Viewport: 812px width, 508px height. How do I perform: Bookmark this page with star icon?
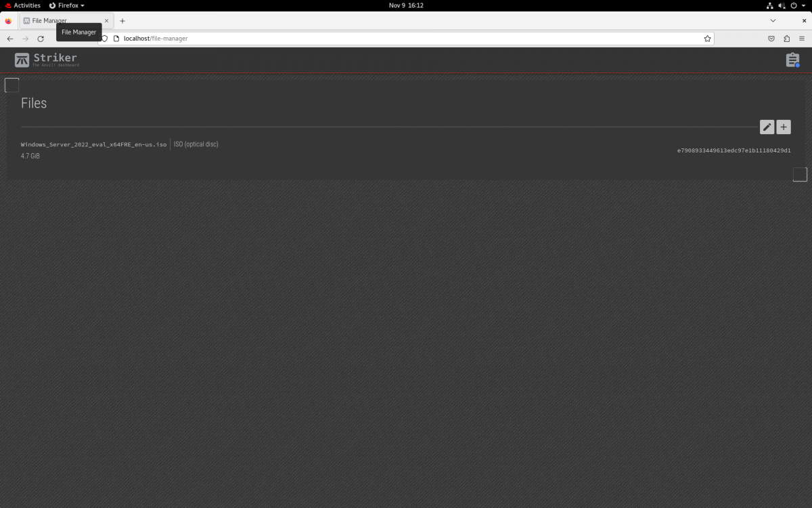coord(708,39)
